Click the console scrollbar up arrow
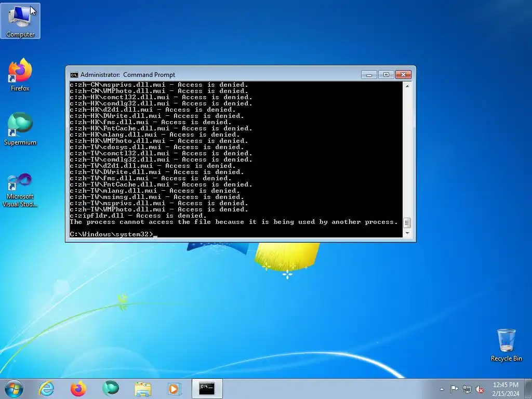The image size is (532, 399). [x=407, y=86]
